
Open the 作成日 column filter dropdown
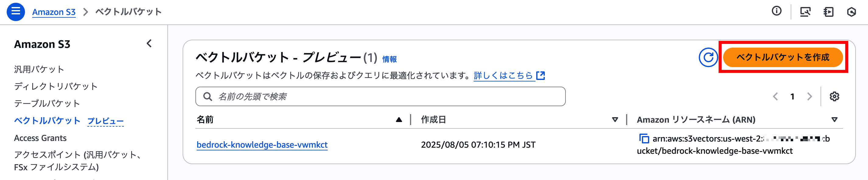pyautogui.click(x=616, y=120)
